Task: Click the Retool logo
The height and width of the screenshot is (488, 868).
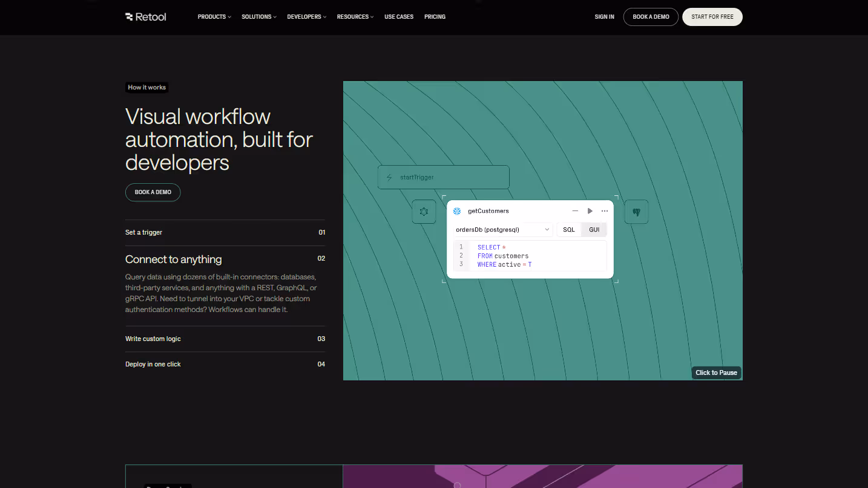Action: click(146, 17)
